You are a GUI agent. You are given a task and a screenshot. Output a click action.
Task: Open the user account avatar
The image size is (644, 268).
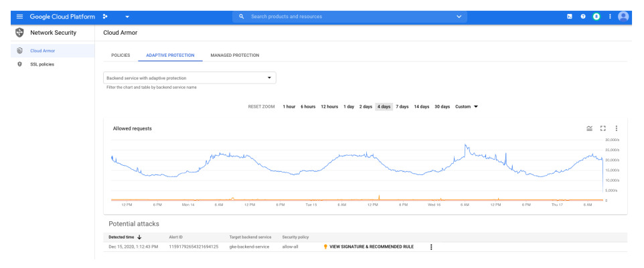(x=623, y=17)
